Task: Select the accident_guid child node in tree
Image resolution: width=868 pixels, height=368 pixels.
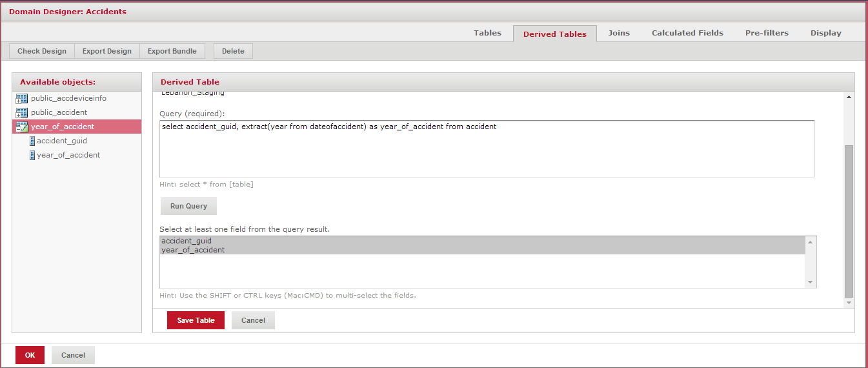Action: [62, 141]
